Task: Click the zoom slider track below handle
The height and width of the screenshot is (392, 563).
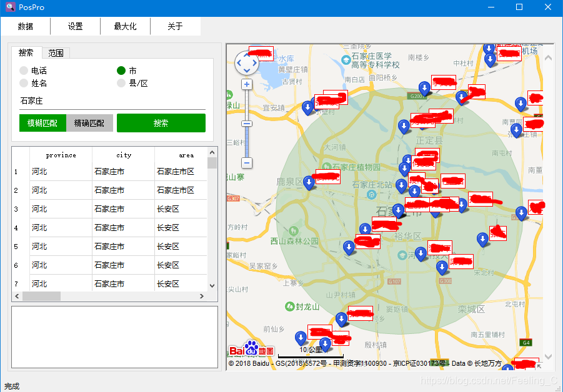Action: 247,142
